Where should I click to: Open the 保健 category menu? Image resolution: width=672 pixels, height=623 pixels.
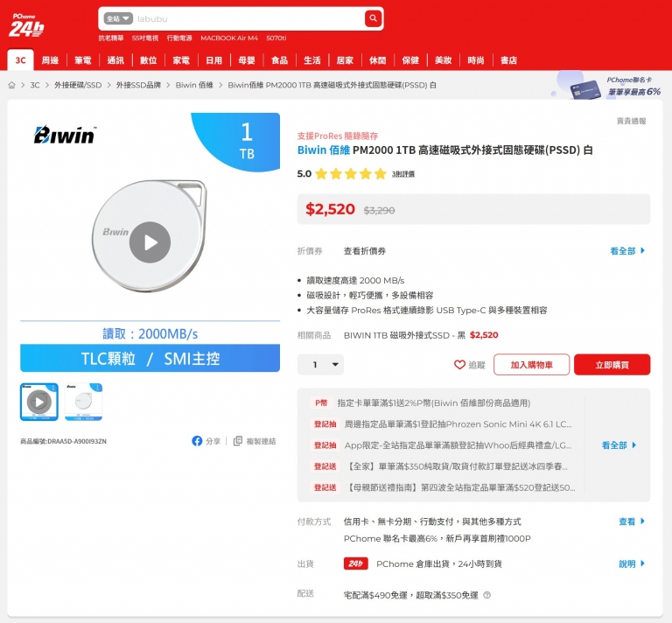tap(410, 60)
